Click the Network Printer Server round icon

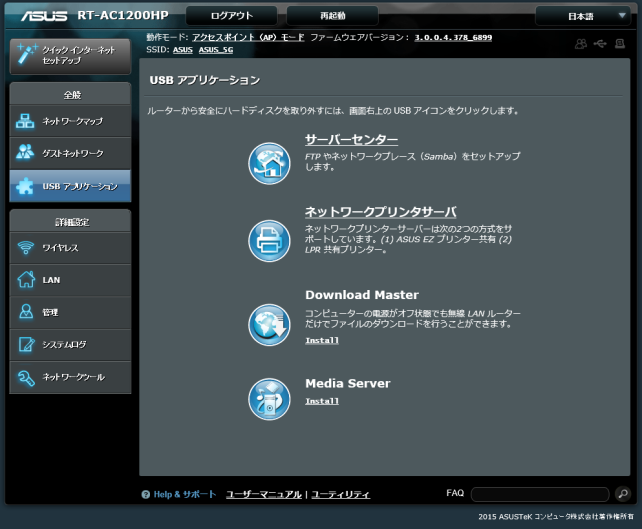point(269,241)
